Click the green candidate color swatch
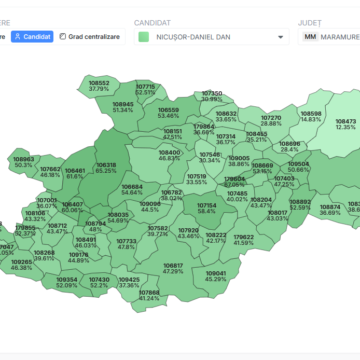The image size is (360, 360). (x=144, y=37)
